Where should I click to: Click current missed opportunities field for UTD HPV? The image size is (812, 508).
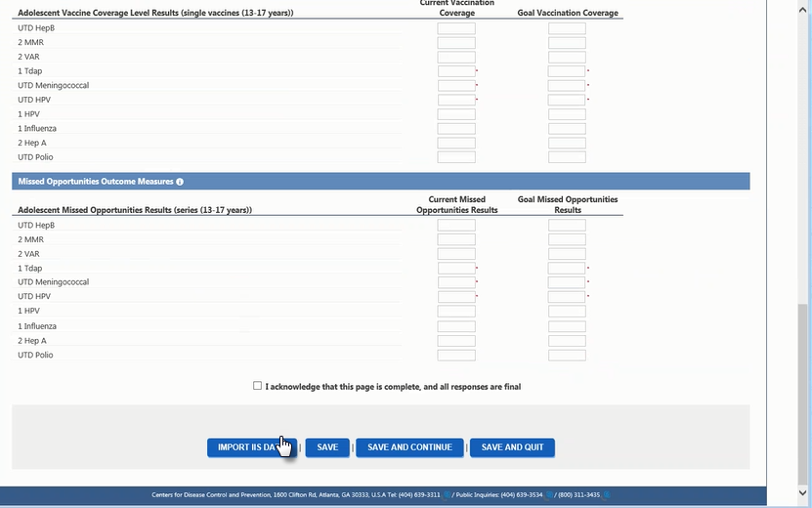click(456, 297)
